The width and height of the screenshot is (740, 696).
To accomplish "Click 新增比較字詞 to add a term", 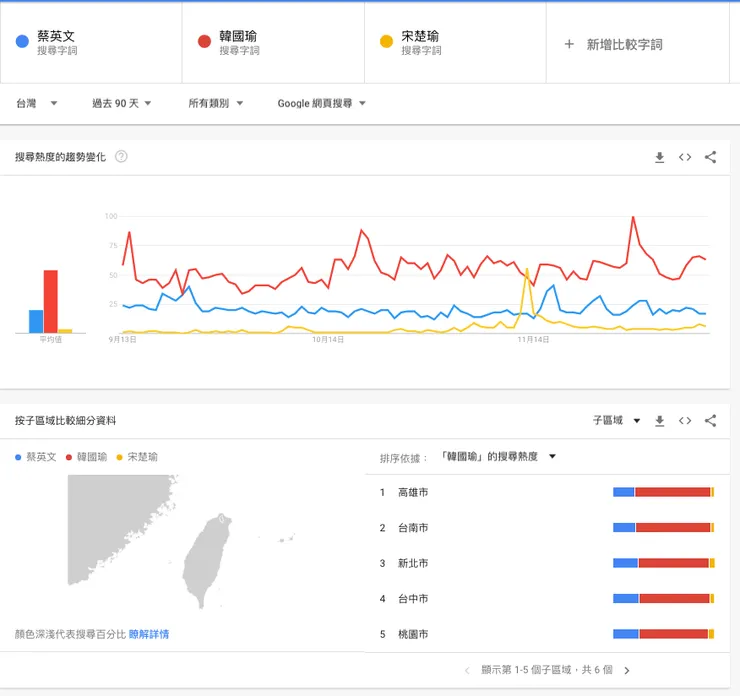I will coord(624,44).
